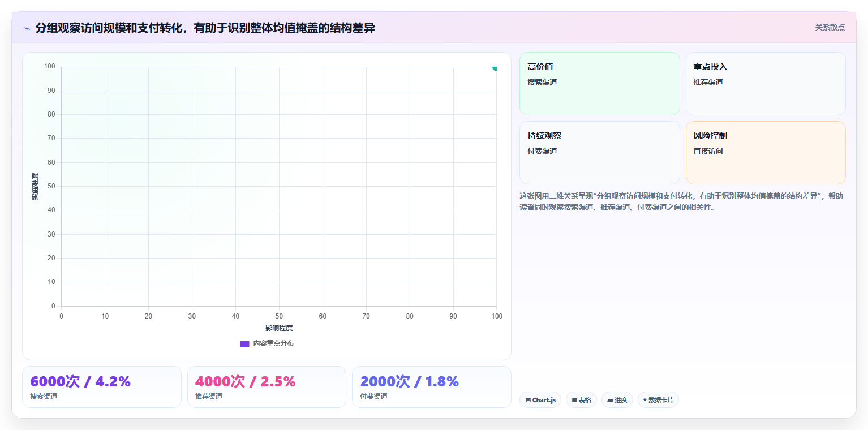This screenshot has width=868, height=430.
Task: Click the 关系散点 label in header
Action: click(830, 27)
